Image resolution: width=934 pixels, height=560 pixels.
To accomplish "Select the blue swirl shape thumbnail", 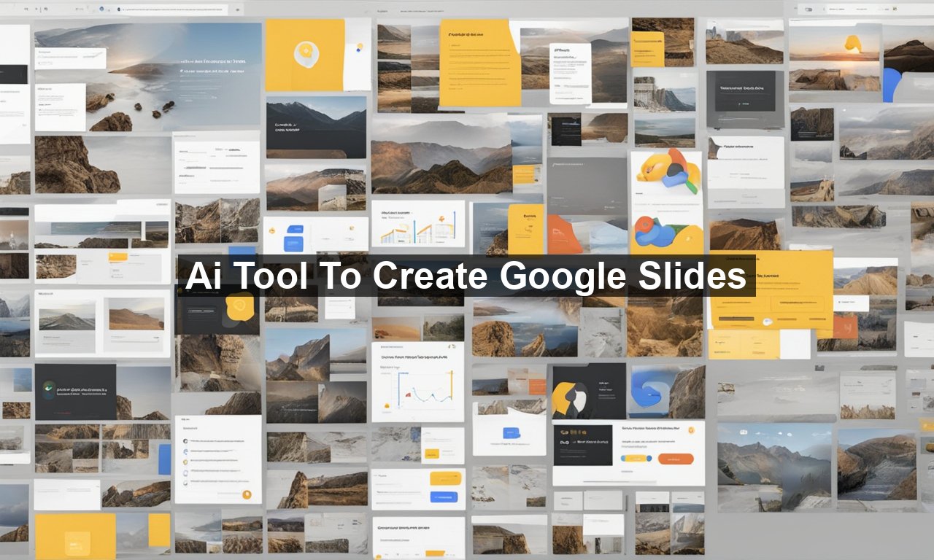I will [668, 392].
